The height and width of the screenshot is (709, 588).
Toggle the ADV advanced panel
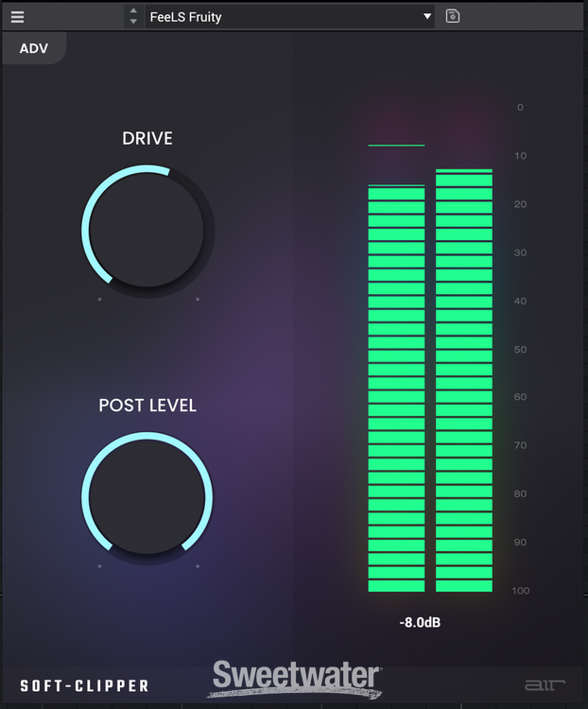tap(33, 48)
